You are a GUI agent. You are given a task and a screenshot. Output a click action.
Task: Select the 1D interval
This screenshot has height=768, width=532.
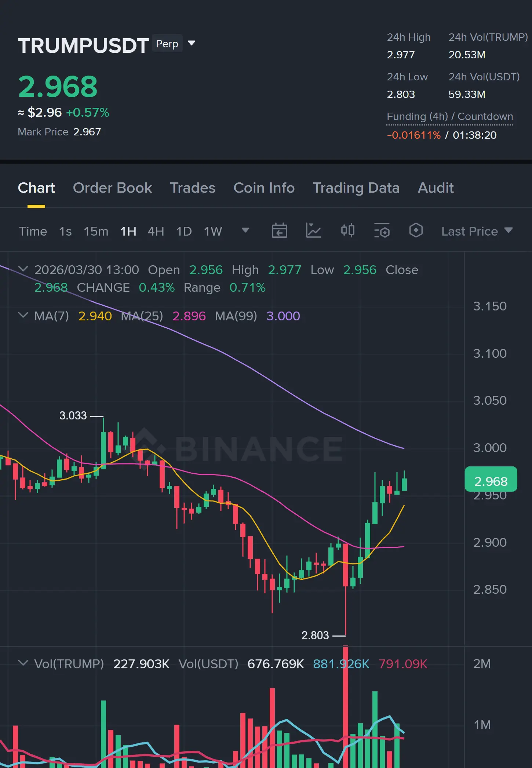(x=184, y=231)
